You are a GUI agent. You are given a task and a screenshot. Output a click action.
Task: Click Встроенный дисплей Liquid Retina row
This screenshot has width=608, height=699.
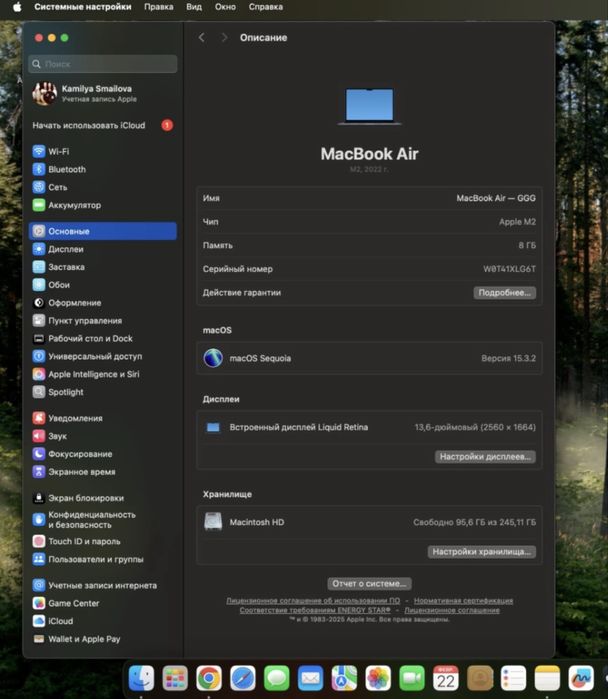(x=369, y=427)
